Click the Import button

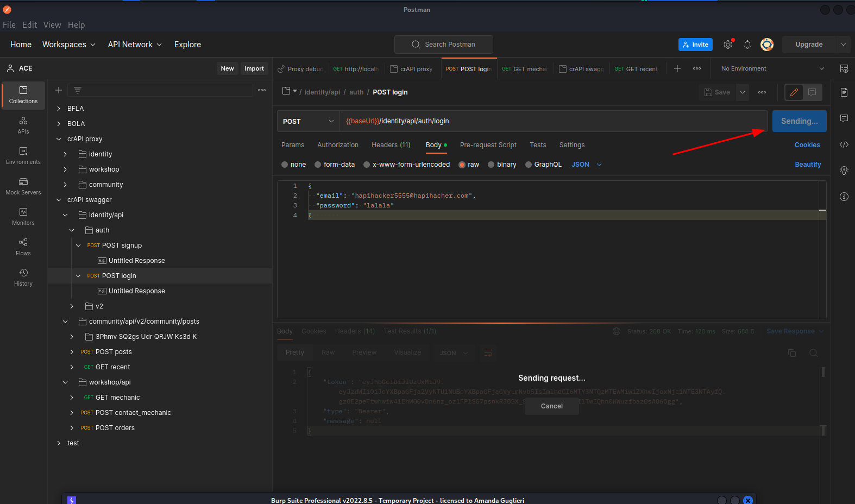pos(254,68)
